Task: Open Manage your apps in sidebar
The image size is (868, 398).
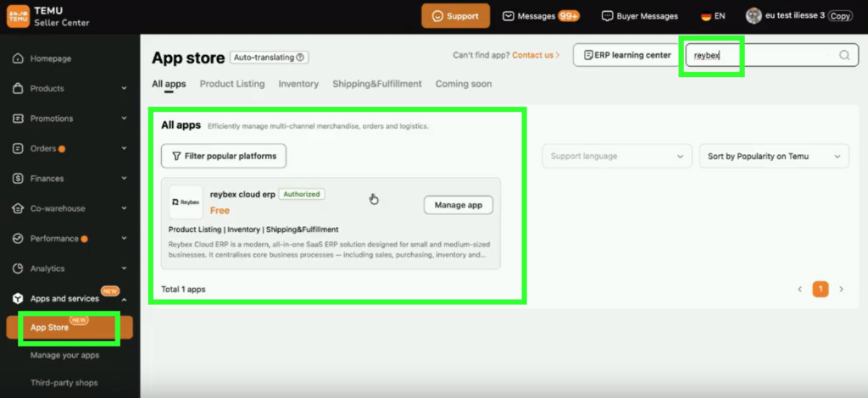Action: click(64, 356)
